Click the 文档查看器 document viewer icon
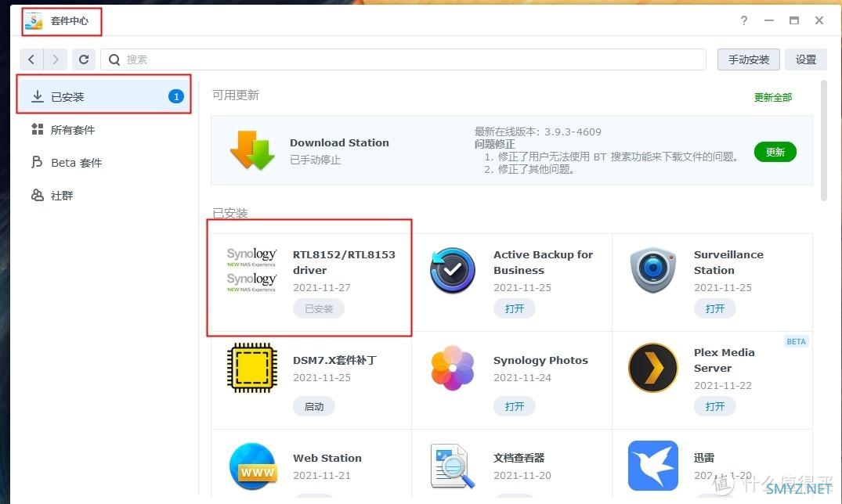This screenshot has width=842, height=504. [x=452, y=466]
